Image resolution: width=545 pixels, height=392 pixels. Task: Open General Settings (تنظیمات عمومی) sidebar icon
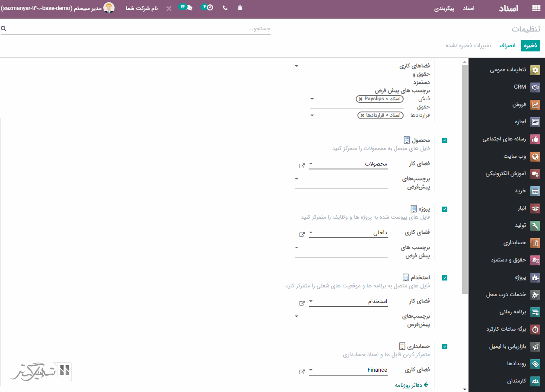[x=535, y=70]
